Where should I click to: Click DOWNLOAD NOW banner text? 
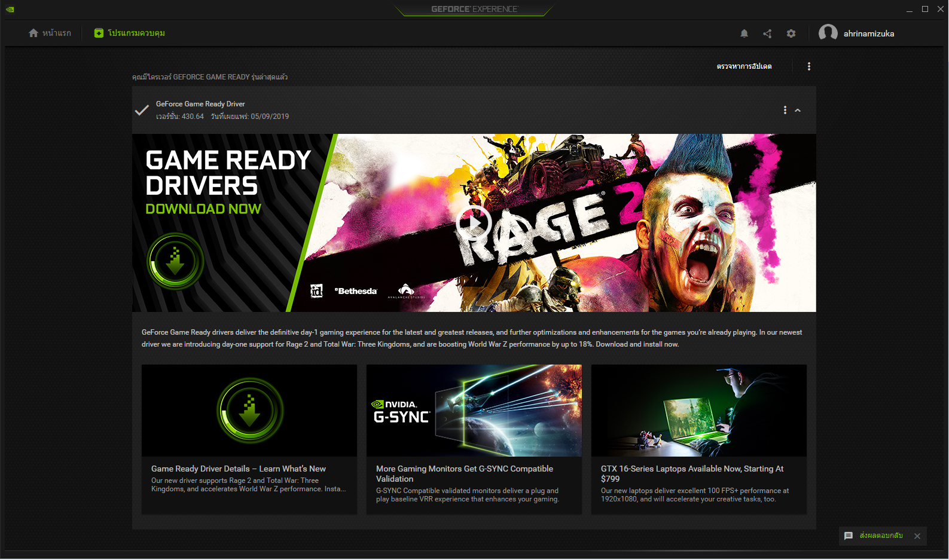pos(203,209)
